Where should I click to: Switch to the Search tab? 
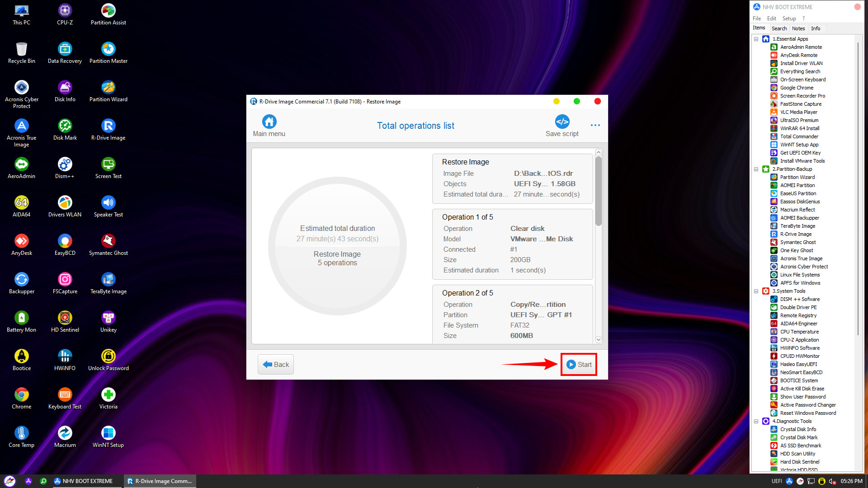click(779, 28)
